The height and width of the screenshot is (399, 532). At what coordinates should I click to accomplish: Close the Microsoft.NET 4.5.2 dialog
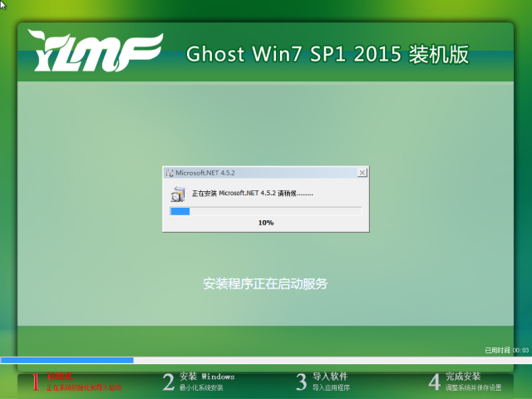[362, 173]
